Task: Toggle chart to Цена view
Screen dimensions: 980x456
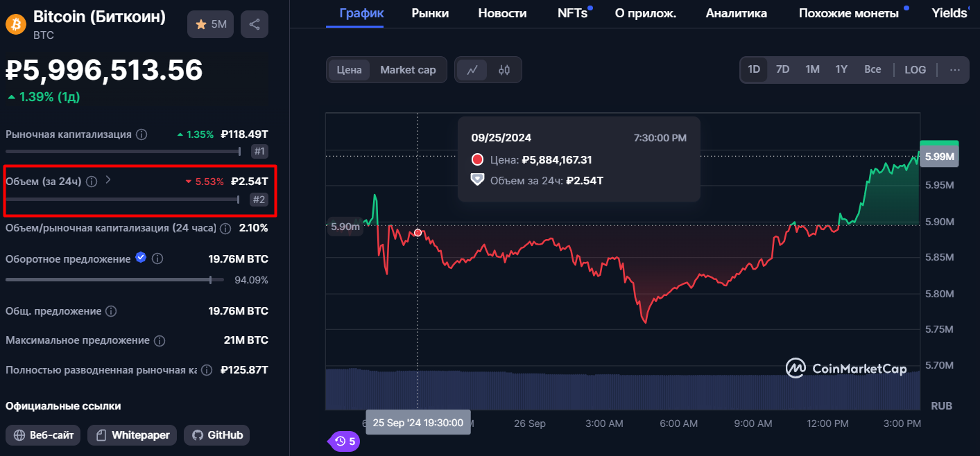Action: 349,70
